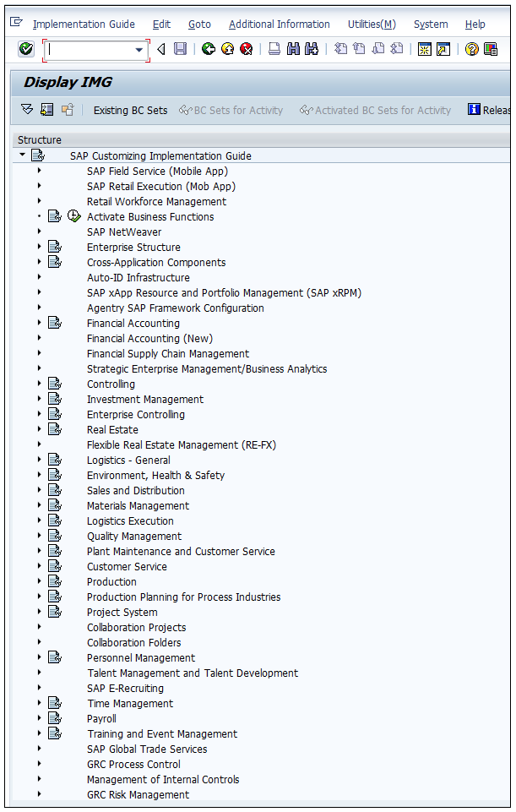Open the Utilities(M) menu

point(372,25)
